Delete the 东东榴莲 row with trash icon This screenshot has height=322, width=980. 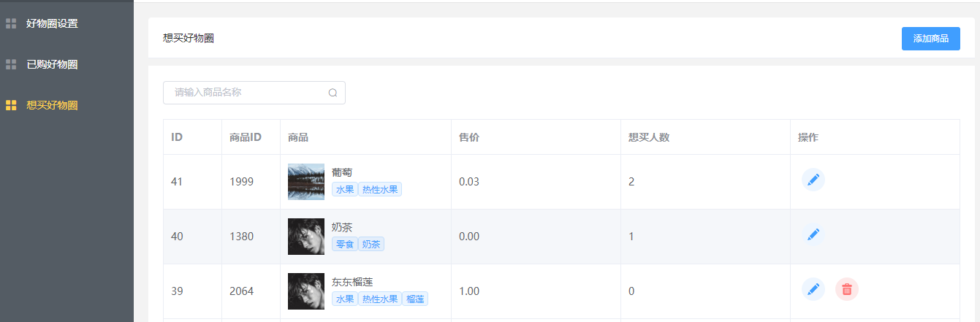pyautogui.click(x=847, y=289)
